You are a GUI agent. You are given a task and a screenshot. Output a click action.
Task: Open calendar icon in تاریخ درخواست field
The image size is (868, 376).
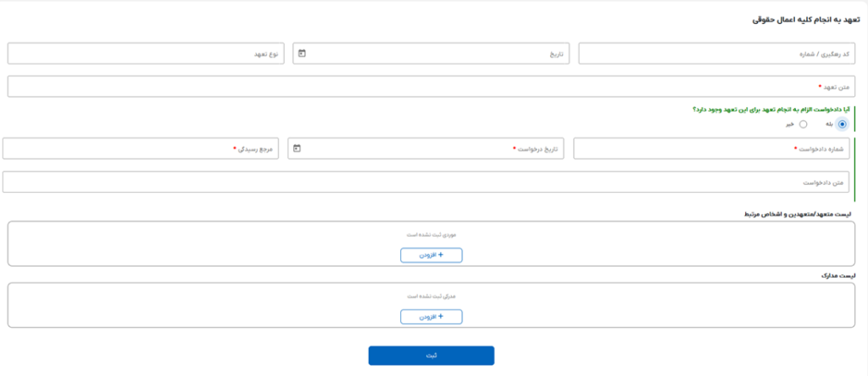coord(297,149)
